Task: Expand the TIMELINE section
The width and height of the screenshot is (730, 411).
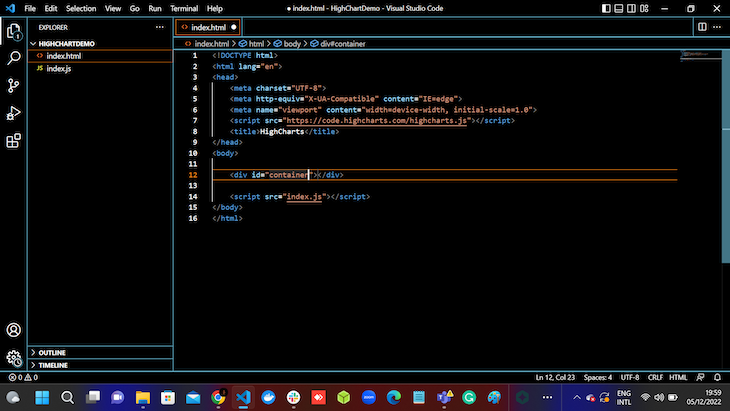Action: [x=52, y=365]
